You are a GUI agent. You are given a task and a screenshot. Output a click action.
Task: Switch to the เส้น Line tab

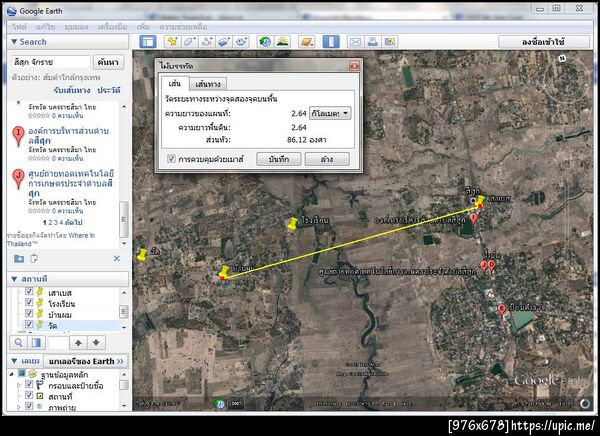click(175, 83)
